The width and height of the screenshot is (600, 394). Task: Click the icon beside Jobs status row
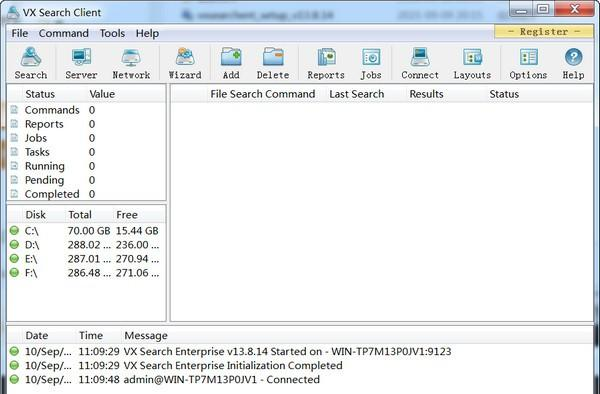click(x=14, y=138)
